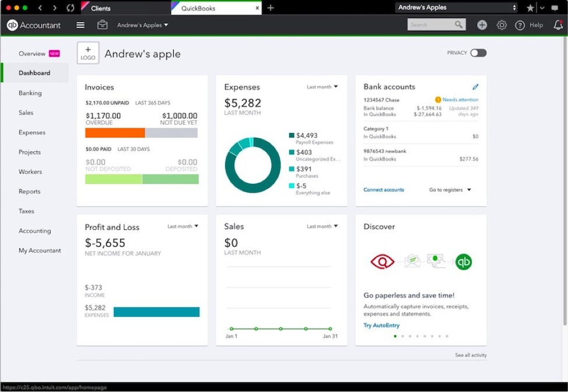
Task: Open the notifications bell
Action: click(x=558, y=24)
